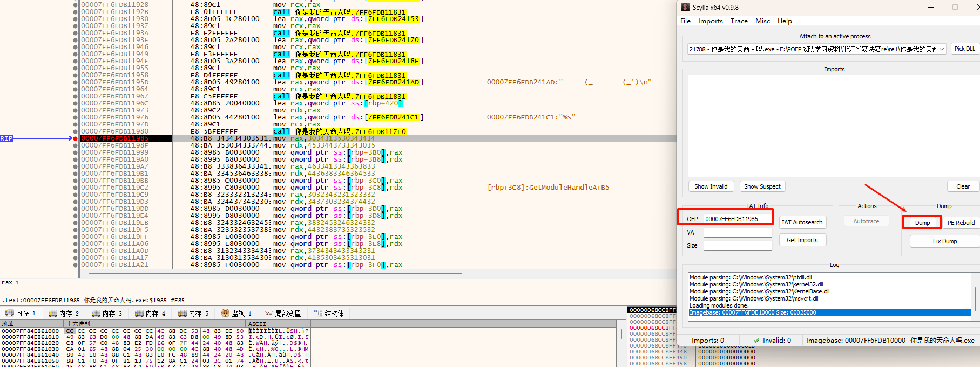This screenshot has width=980, height=367.
Task: Select the lea instruction referencing rbp+420
Action: [x=338, y=103]
